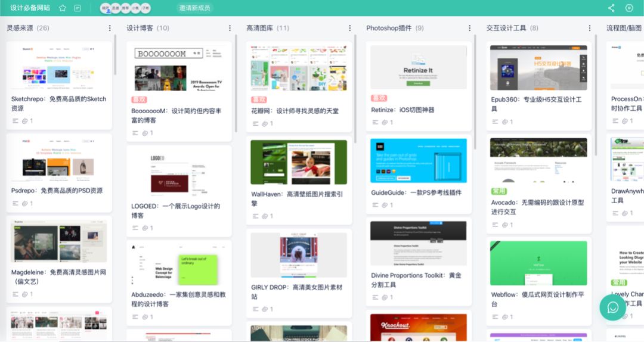Select the 灵感来源 (26) column header
The width and height of the screenshot is (644, 342).
(x=28, y=28)
